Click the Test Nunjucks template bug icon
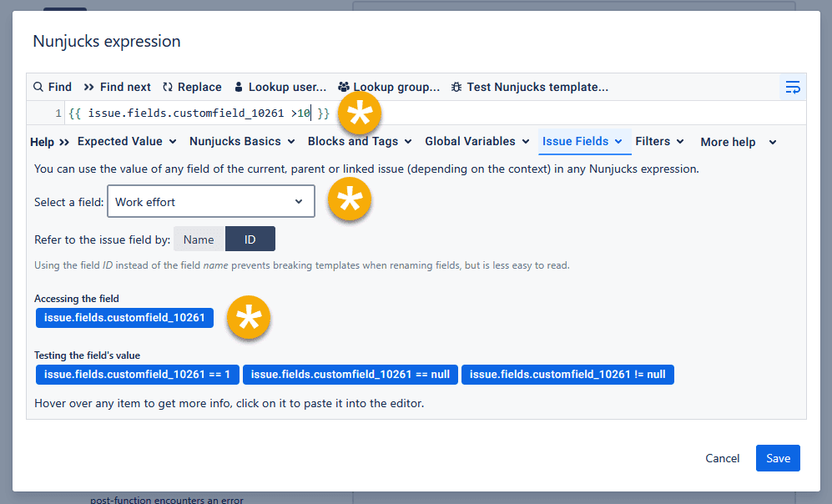Screen dimensions: 832x504 456,87
